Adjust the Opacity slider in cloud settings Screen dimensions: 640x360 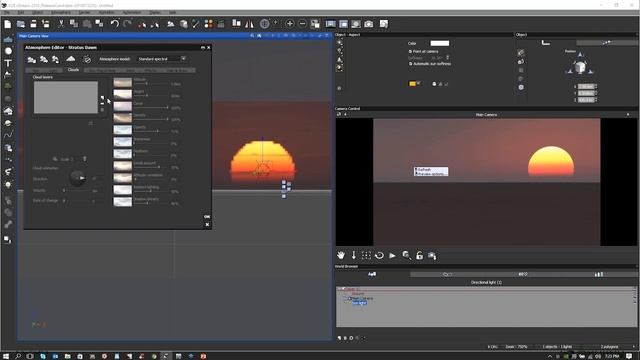(151, 131)
